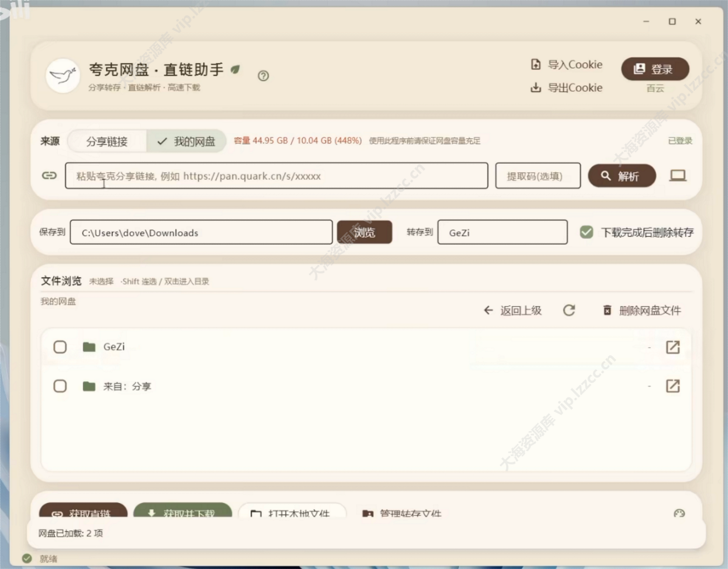728x569 pixels.
Task: Open the help question-mark icon
Action: click(263, 76)
